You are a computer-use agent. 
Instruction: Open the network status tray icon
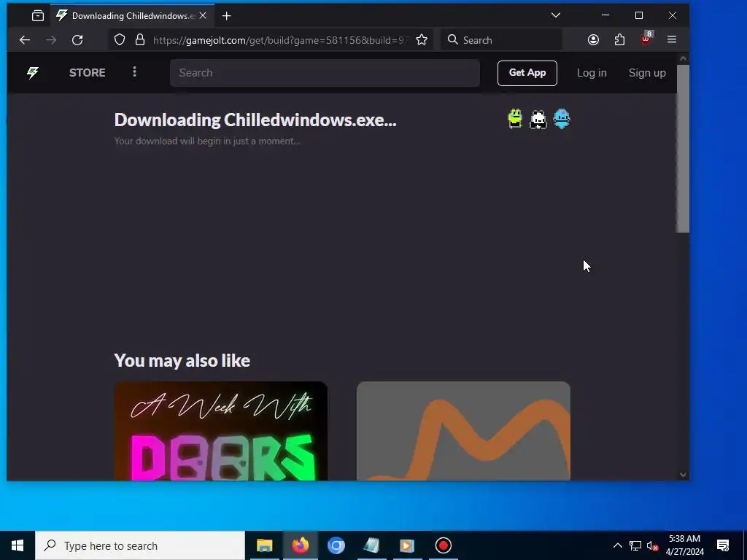tap(635, 545)
